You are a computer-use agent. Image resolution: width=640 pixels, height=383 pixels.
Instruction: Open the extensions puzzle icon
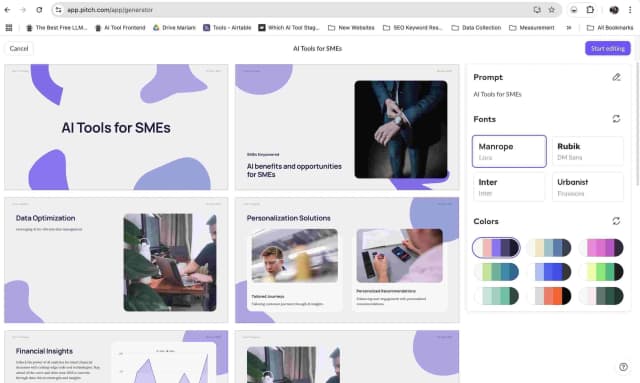590,10
